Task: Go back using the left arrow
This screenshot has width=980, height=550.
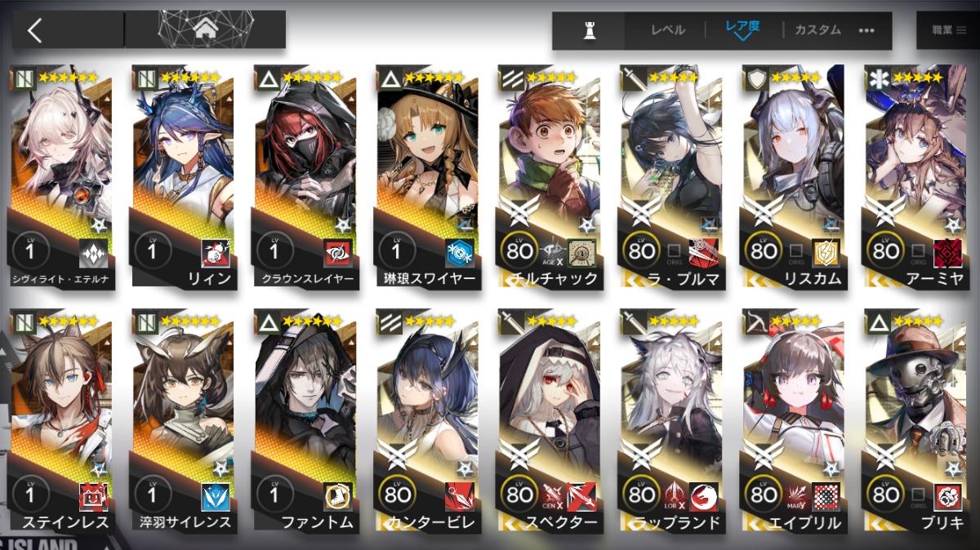Action: click(x=34, y=31)
